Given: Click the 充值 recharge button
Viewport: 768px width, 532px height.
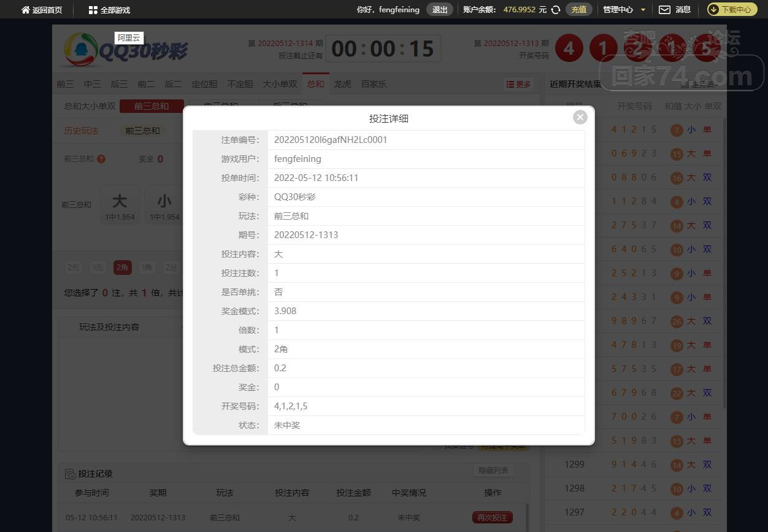Looking at the screenshot, I should coord(578,10).
